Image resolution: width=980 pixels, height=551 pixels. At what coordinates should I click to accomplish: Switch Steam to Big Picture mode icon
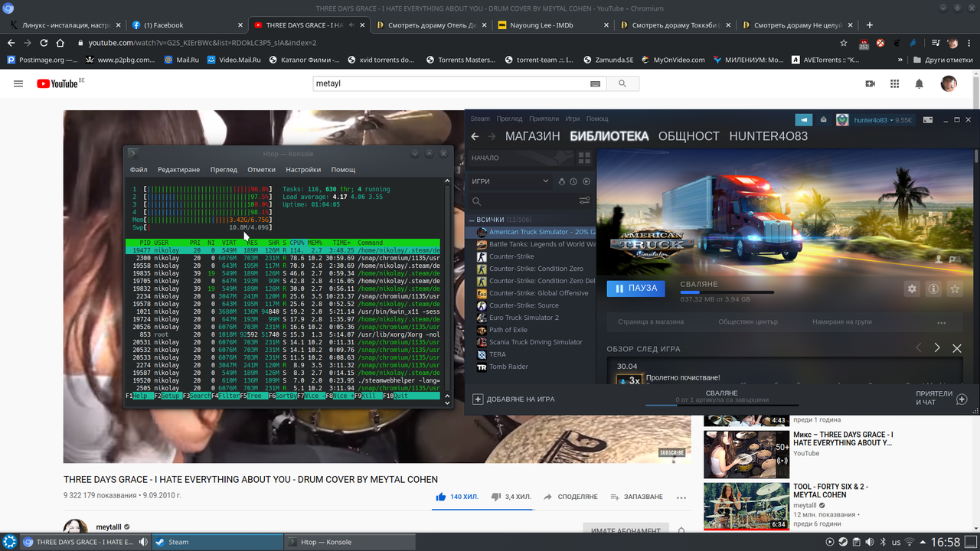927,119
